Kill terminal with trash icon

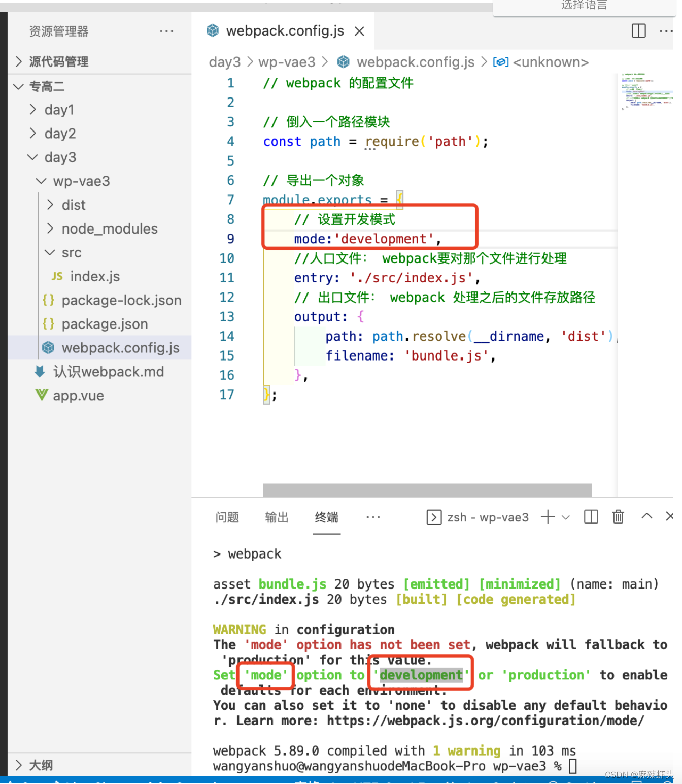(618, 517)
